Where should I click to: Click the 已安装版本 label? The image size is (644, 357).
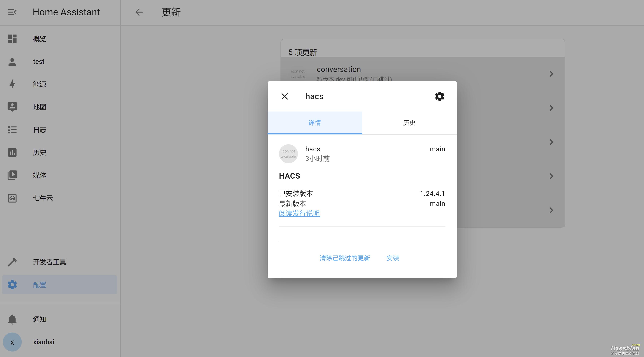(296, 194)
